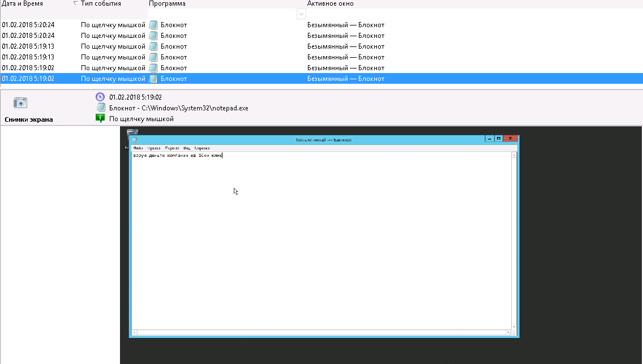Click the camera icon above Снимки экрана
The image size is (643, 364).
click(20, 102)
